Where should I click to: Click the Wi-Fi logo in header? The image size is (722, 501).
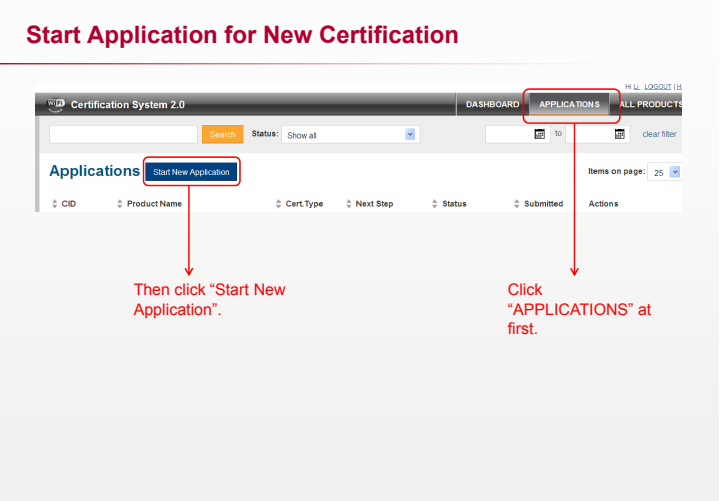click(56, 104)
